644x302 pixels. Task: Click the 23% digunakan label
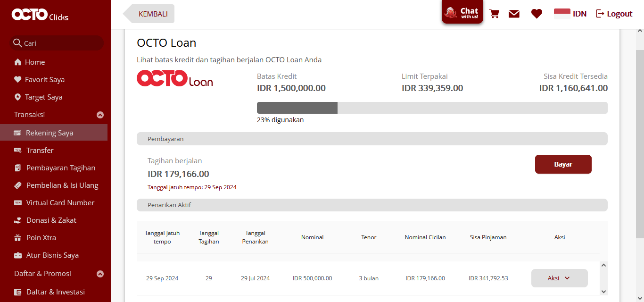click(280, 120)
